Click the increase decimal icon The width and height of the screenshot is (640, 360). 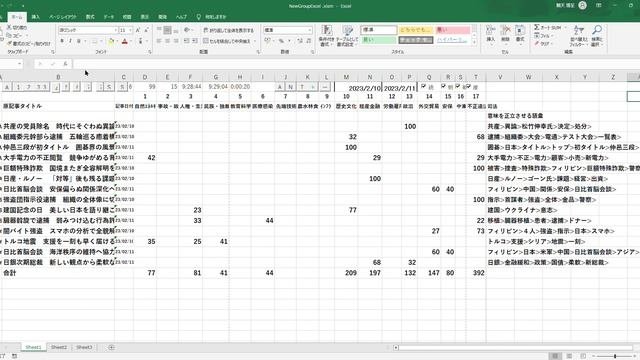[300, 41]
